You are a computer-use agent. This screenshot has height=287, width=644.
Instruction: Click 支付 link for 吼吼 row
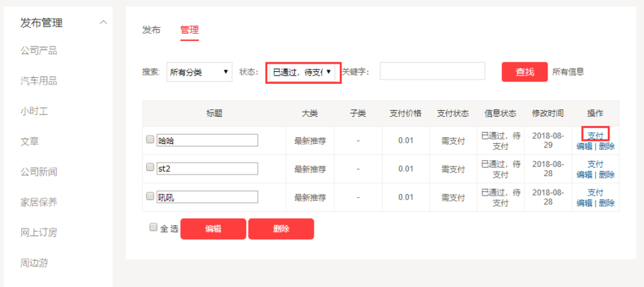pyautogui.click(x=595, y=193)
